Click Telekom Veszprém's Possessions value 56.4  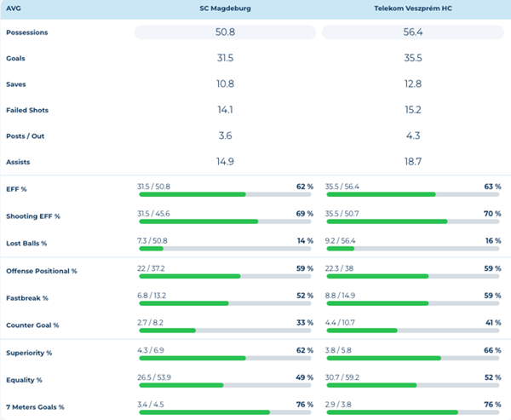(x=412, y=32)
